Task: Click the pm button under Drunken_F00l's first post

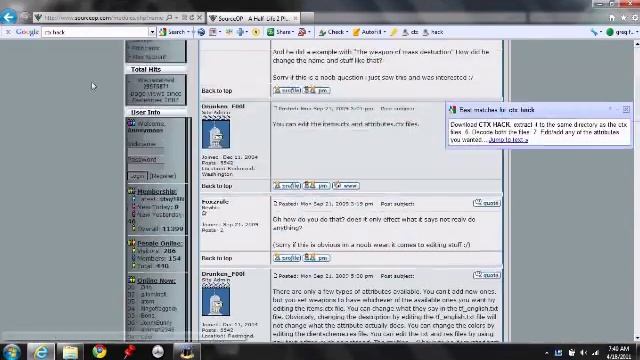Action: [x=317, y=186]
